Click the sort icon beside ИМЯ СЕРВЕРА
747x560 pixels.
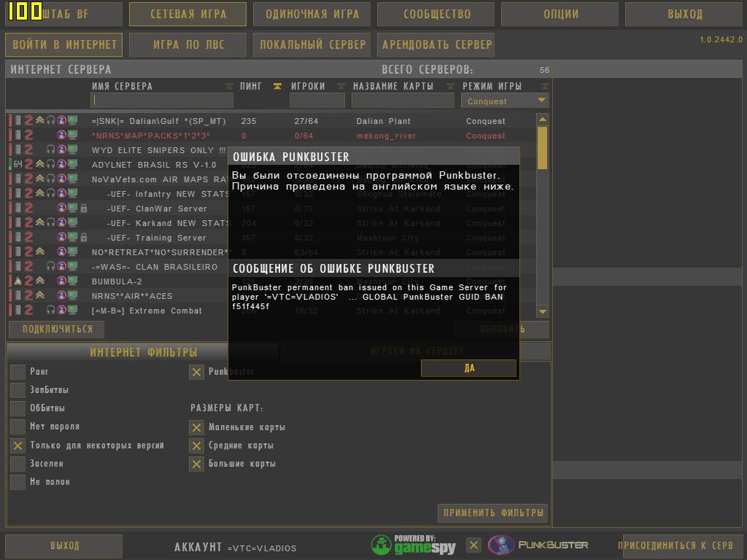(229, 86)
